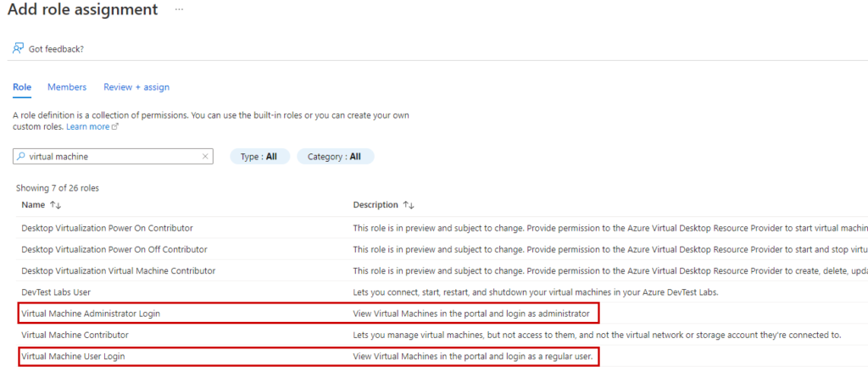
Task: Switch to the Members tab
Action: 67,87
